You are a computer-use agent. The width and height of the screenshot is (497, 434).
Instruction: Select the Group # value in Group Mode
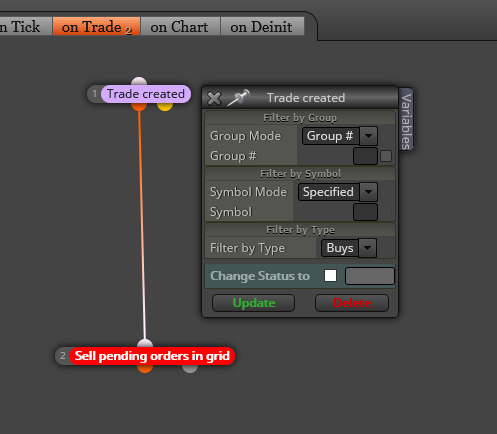(330, 136)
